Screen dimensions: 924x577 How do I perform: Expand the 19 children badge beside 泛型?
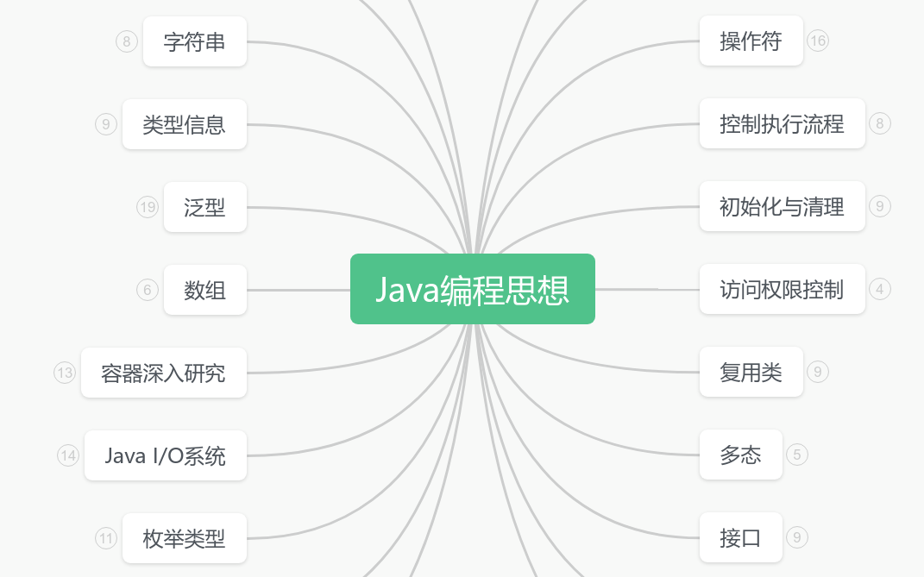pyautogui.click(x=148, y=207)
